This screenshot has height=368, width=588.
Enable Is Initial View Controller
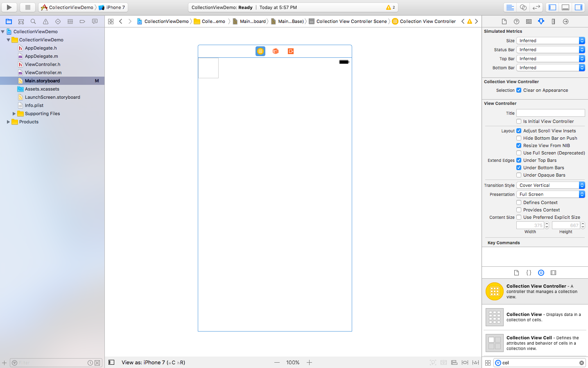[519, 121]
